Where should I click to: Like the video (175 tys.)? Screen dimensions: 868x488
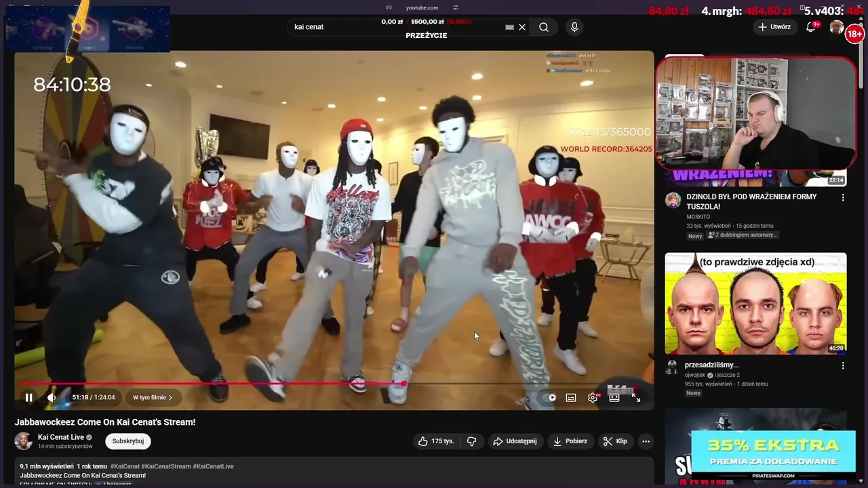[x=436, y=441]
